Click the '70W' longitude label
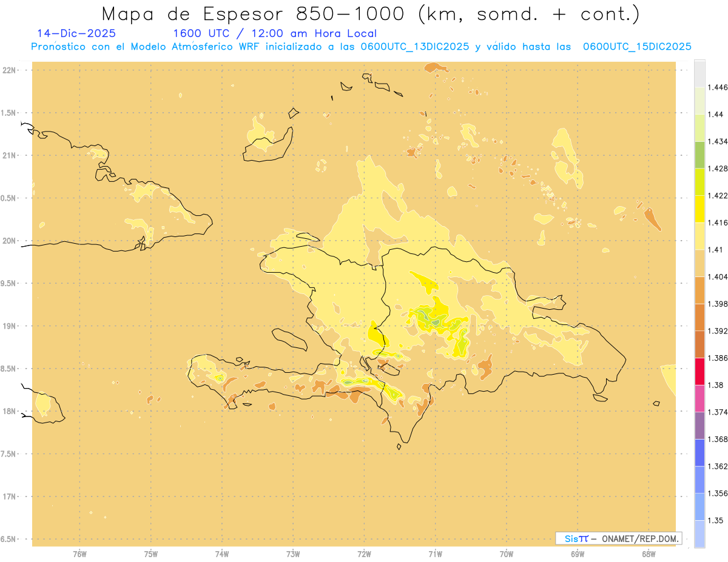Screen dimensions: 728x562 click(507, 554)
